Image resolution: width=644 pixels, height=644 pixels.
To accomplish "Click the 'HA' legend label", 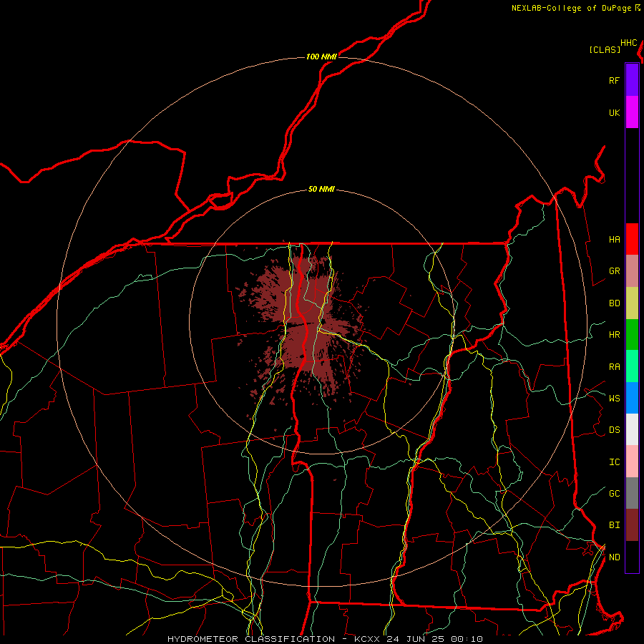I will click(614, 239).
